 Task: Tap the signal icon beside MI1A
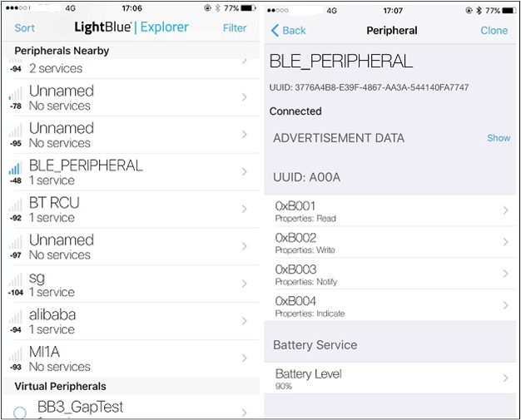[16, 354]
